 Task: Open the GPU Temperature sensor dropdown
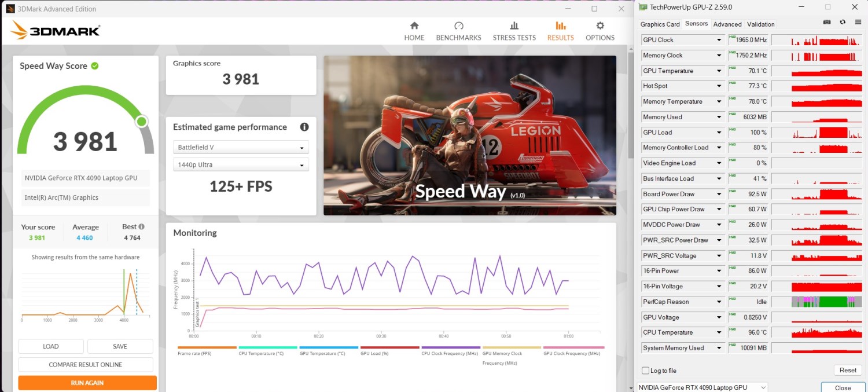pyautogui.click(x=719, y=71)
